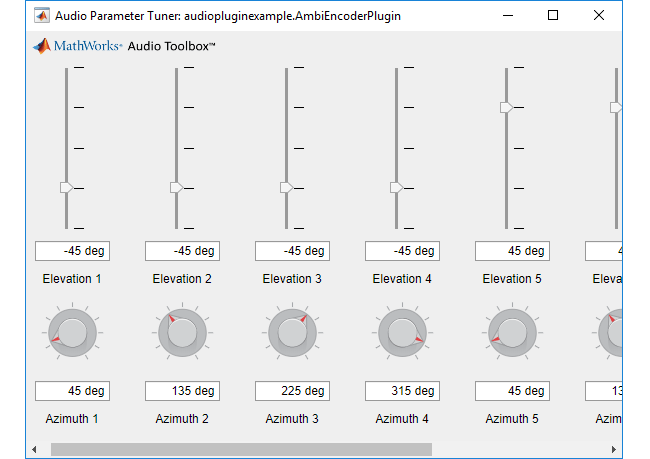Select the Azimuth 1 value field

pyautogui.click(x=73, y=391)
